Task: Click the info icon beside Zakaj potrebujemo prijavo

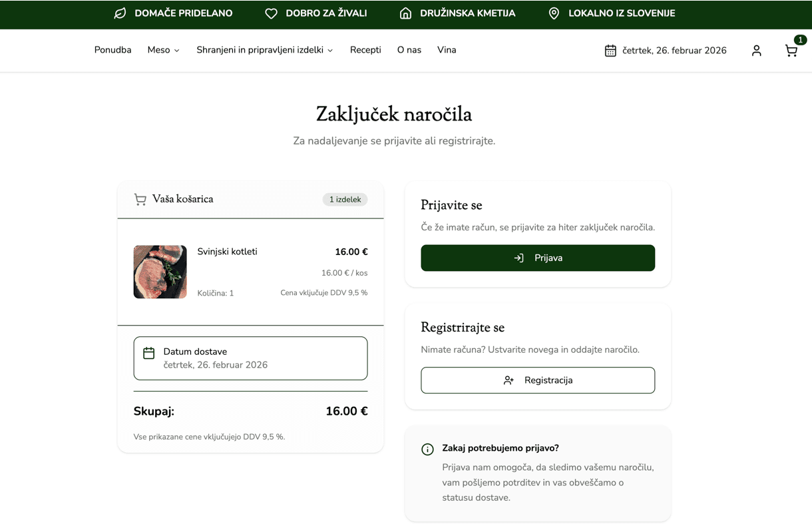Action: point(427,449)
